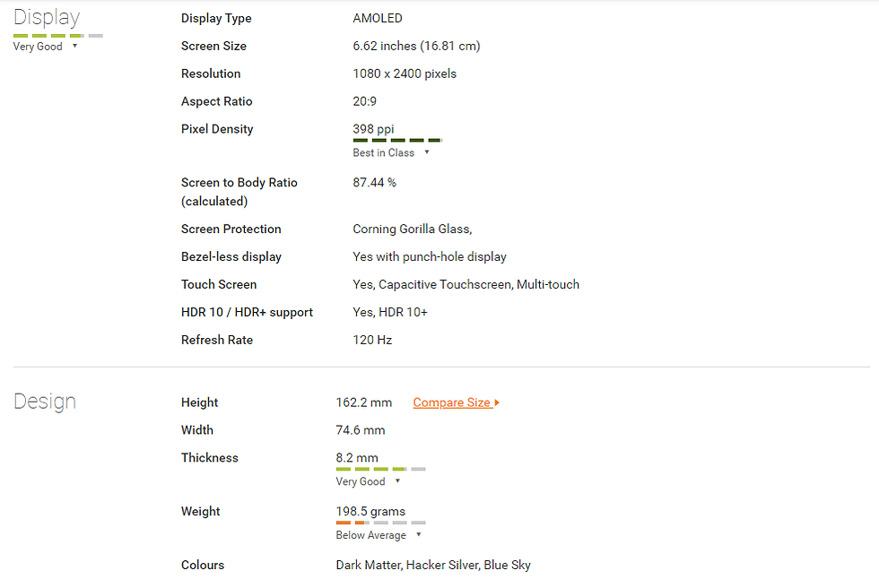This screenshot has height=588, width=879.
Task: Expand the Display Very Good rating dropdown
Action: click(x=74, y=46)
